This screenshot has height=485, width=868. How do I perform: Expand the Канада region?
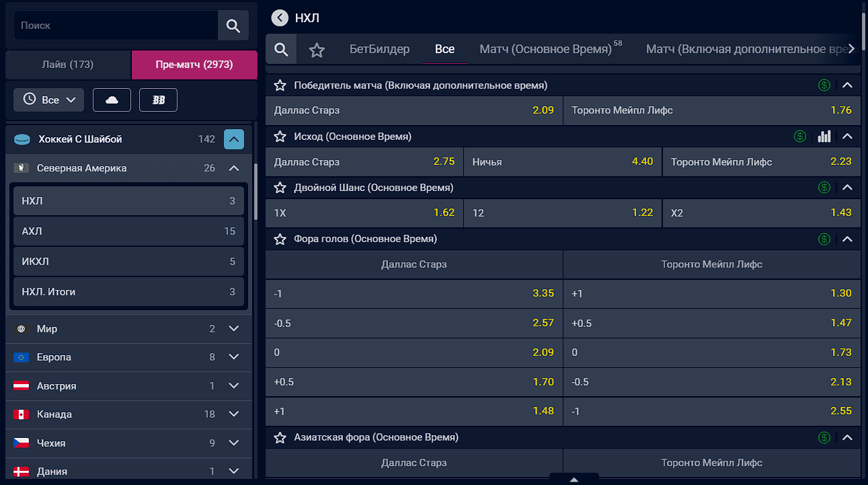click(x=234, y=414)
